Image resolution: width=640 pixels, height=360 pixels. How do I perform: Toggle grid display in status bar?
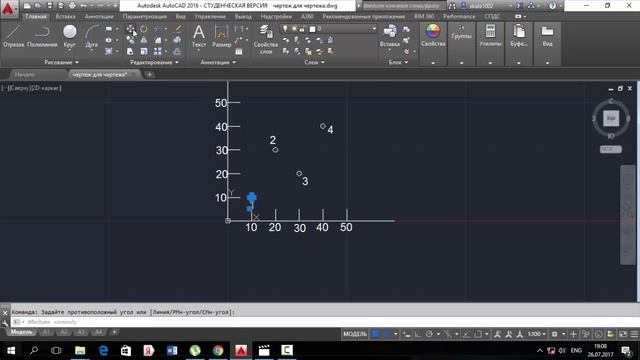375,334
